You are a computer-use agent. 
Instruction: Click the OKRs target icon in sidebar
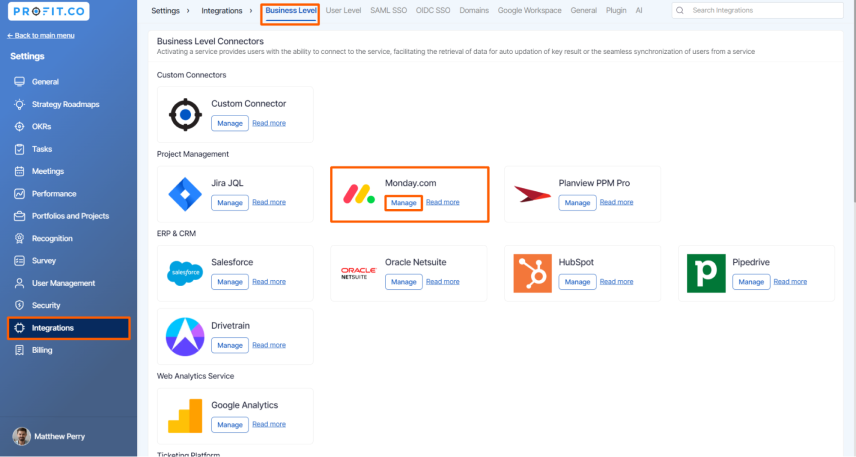coord(20,127)
